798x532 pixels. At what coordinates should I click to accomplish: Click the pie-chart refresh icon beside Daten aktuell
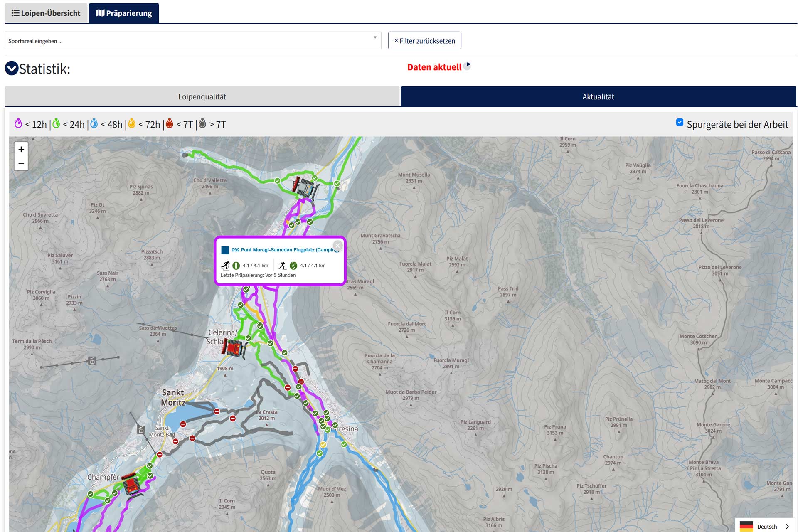(467, 66)
